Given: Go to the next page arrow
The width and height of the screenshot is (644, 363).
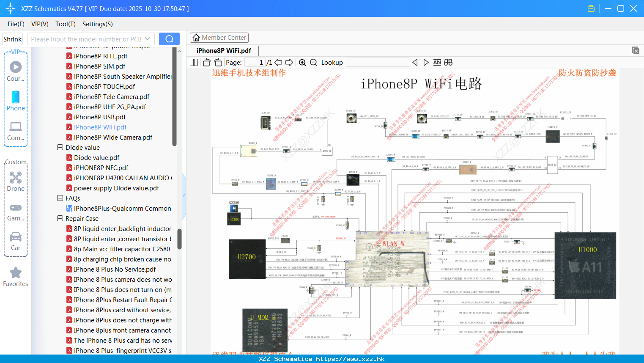Looking at the screenshot, I should coord(289,62).
